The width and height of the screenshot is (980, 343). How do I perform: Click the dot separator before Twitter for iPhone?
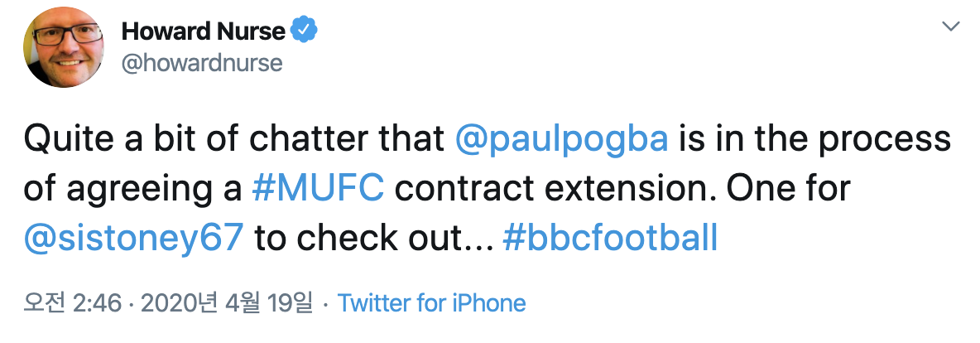[x=325, y=303]
